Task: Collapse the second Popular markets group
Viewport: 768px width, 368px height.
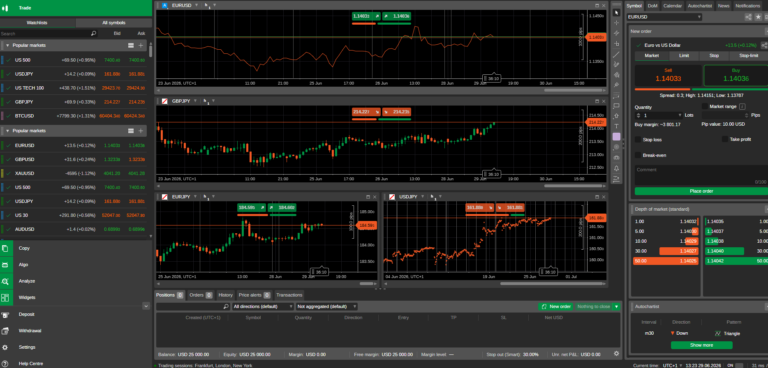Action: tap(7, 131)
